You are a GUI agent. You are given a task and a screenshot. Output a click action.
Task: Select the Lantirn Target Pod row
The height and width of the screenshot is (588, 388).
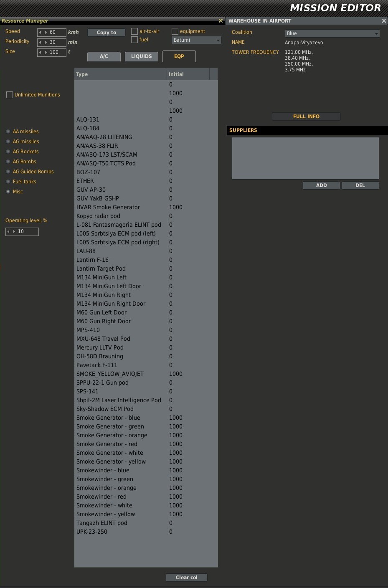click(146, 269)
